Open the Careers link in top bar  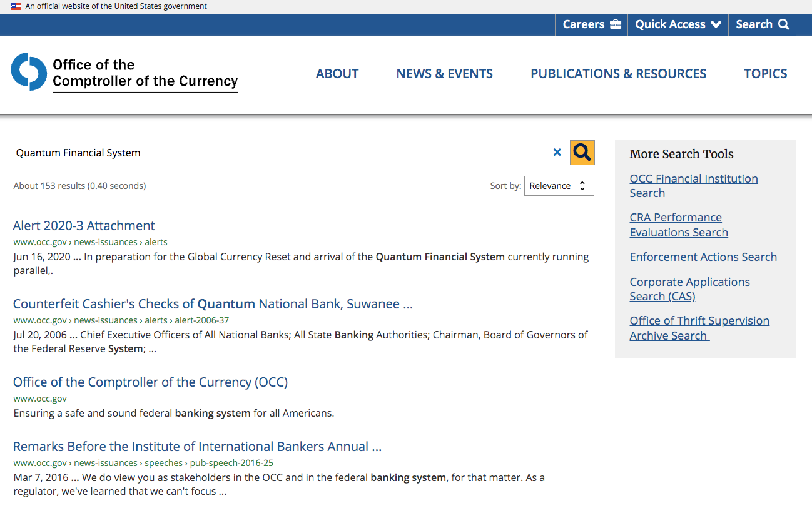point(592,24)
